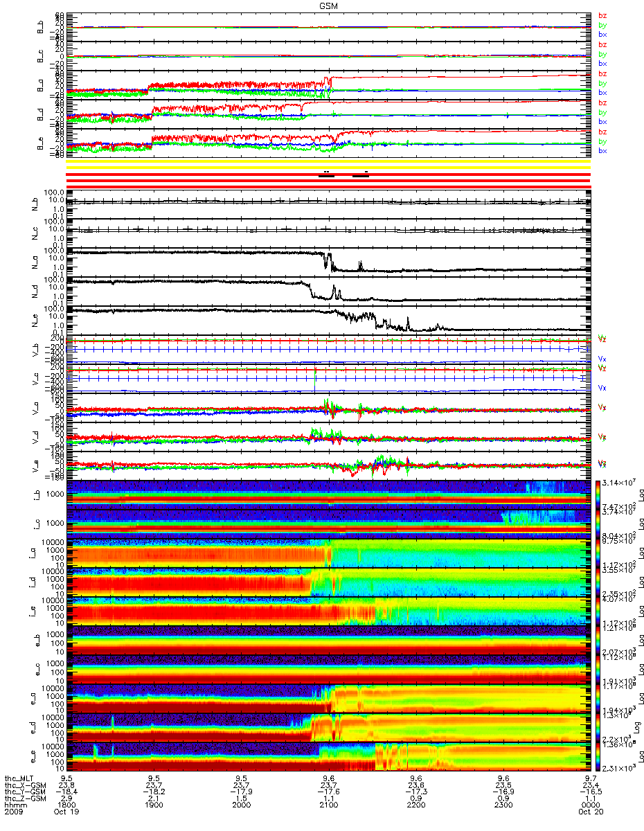Click the 2009 year label
This screenshot has width=644, height=831.
click(13, 812)
